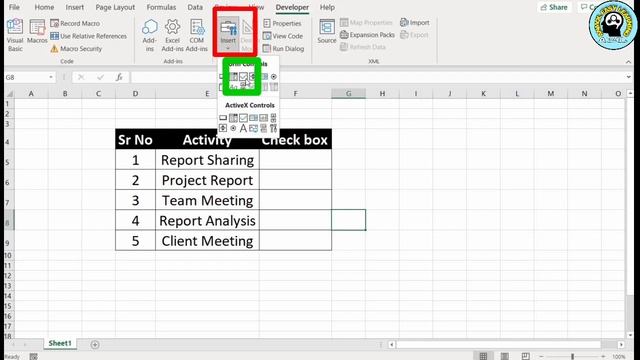Pick the Form Controls option button
This screenshot has height=360, width=640.
pyautogui.click(x=273, y=76)
